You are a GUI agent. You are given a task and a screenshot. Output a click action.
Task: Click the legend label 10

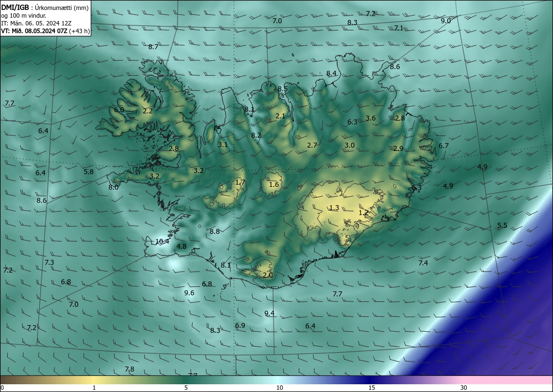tap(279, 388)
